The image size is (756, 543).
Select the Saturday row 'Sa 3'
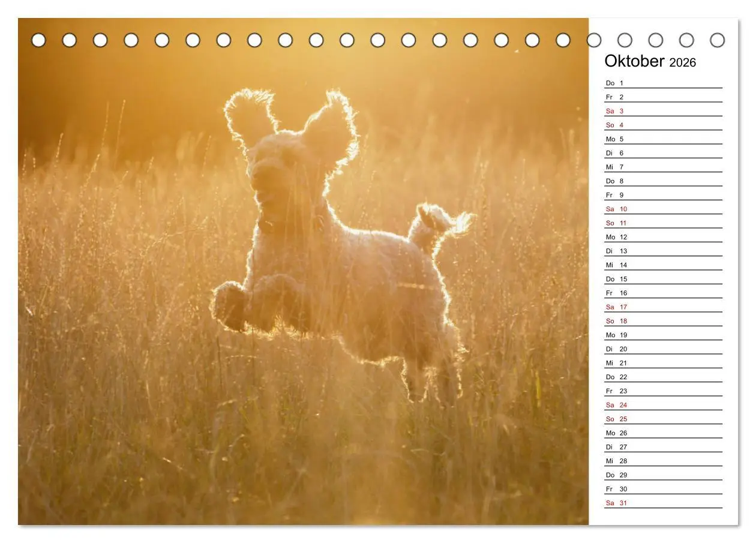pyautogui.click(x=663, y=111)
